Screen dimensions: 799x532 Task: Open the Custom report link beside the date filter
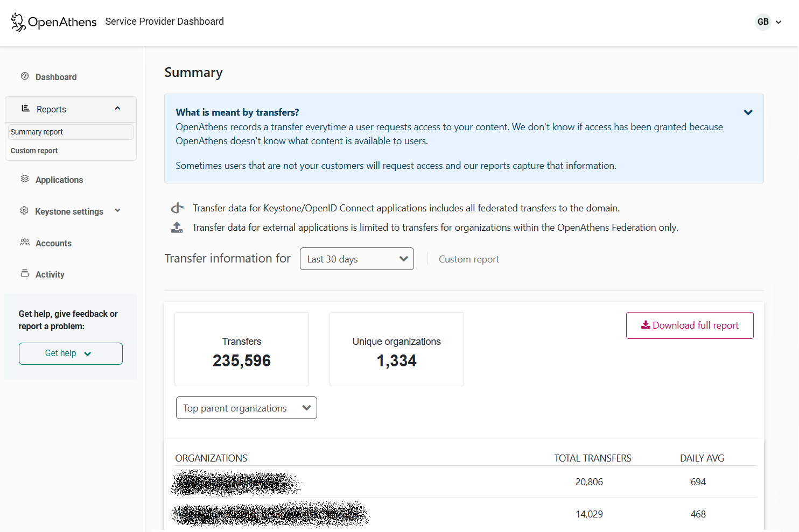click(469, 259)
